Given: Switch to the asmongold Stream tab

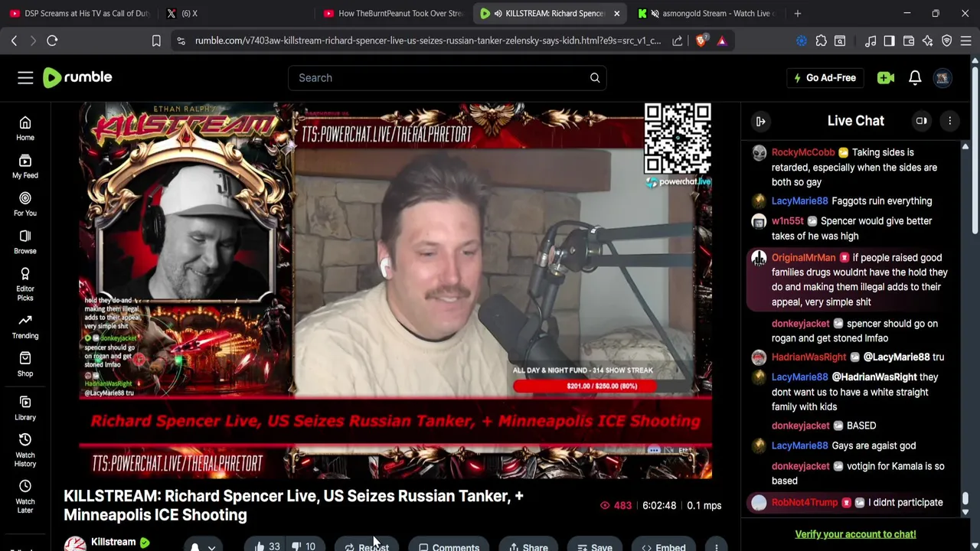Looking at the screenshot, I should point(708,13).
